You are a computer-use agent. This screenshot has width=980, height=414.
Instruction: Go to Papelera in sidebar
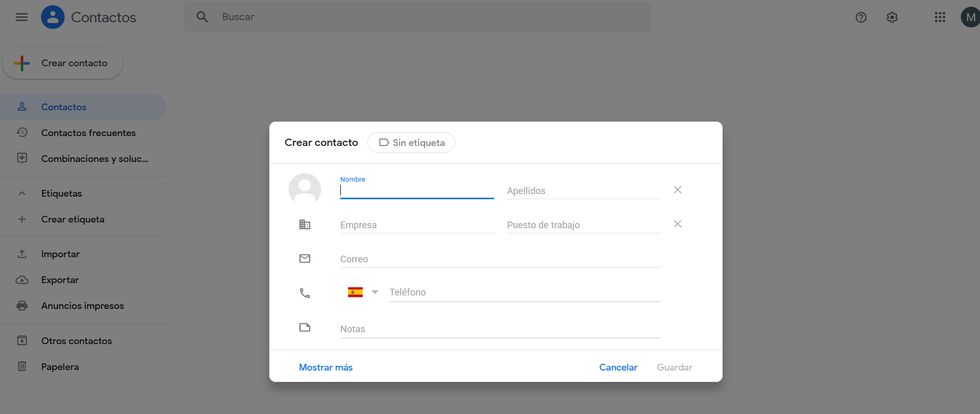click(x=60, y=367)
